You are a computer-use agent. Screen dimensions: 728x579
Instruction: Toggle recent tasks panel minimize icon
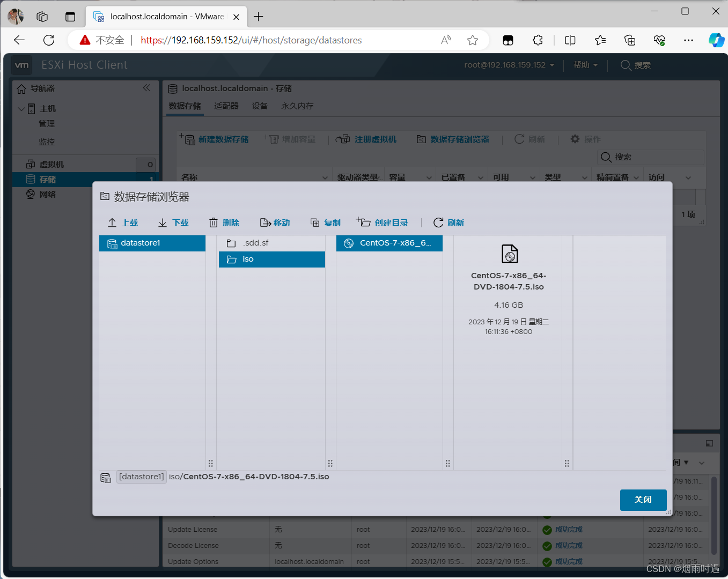[x=709, y=443]
